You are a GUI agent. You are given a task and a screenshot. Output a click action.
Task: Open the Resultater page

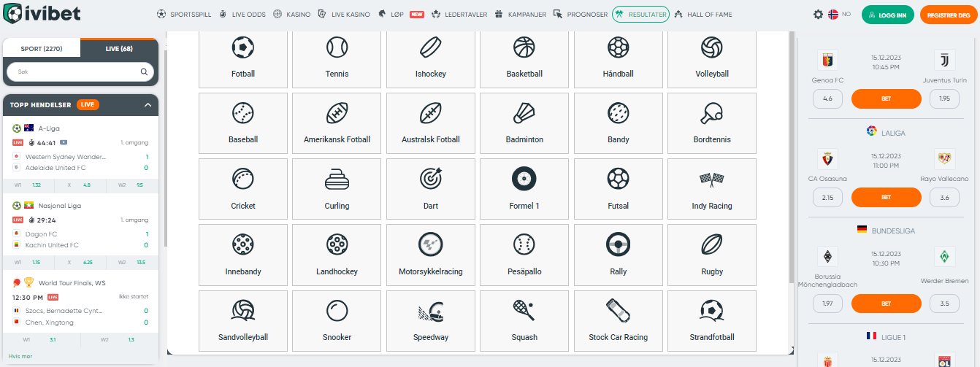pos(640,14)
